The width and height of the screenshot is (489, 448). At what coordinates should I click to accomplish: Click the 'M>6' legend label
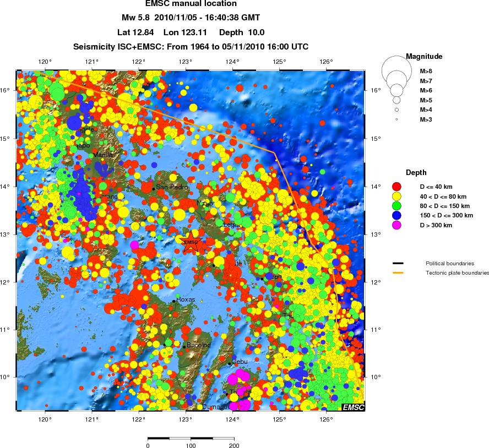click(426, 90)
